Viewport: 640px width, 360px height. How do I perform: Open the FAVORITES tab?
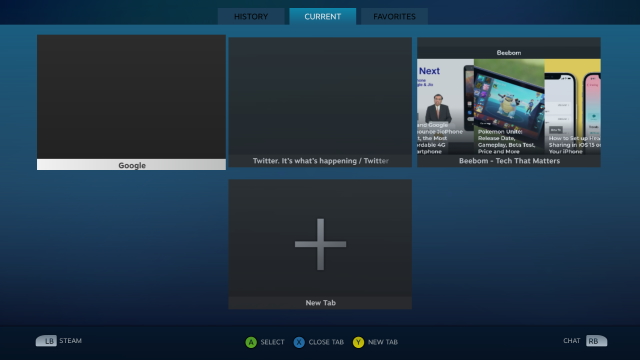[394, 17]
